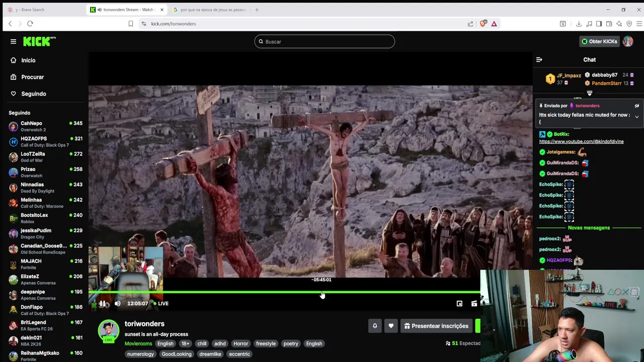Click the Brave VPN shield icon
Image resolution: width=644 pixels, height=362 pixels.
(x=629, y=24)
